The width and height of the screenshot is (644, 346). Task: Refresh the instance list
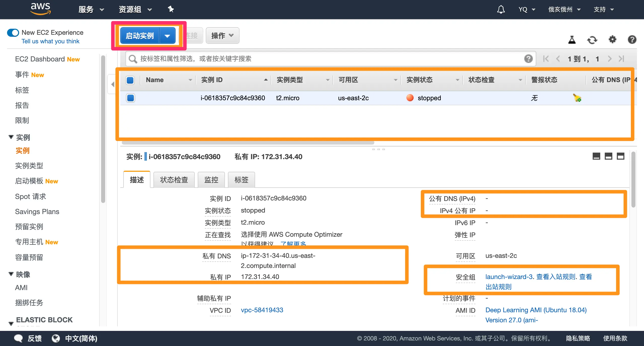click(592, 40)
